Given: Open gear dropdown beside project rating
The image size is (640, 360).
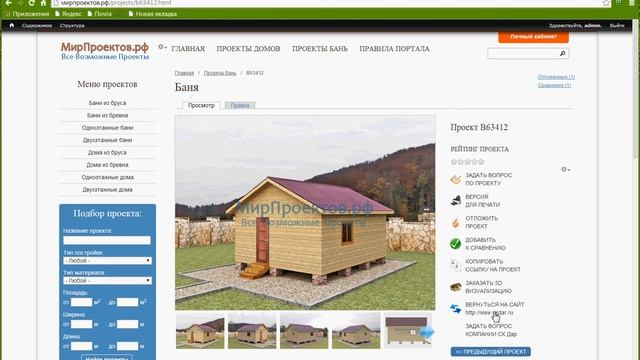Looking at the screenshot, I should (565, 169).
